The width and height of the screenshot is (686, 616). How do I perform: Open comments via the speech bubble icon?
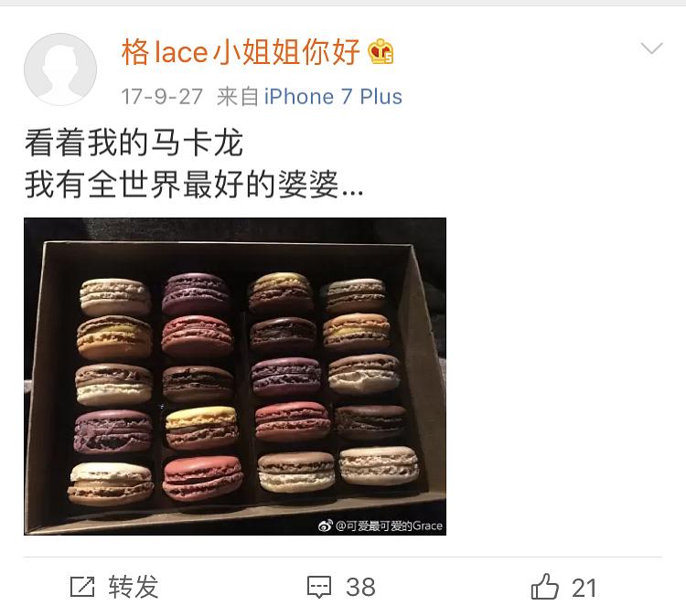coord(319,587)
